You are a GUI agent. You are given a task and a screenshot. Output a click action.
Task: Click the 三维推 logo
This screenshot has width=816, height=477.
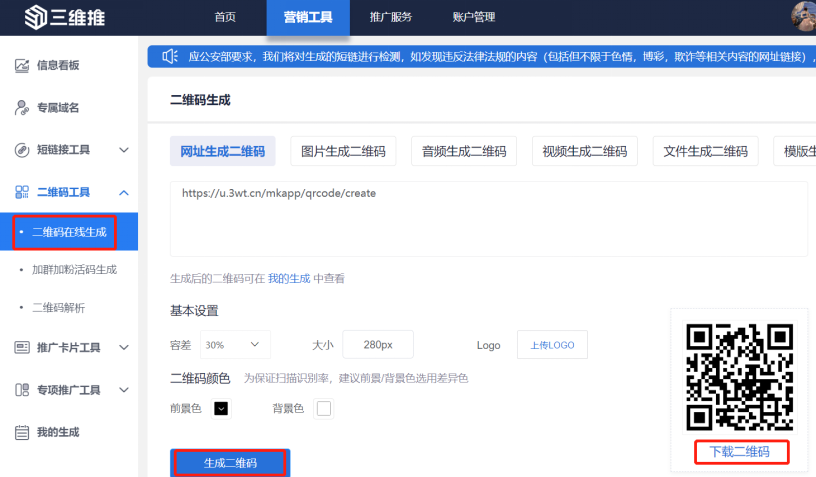[65, 17]
